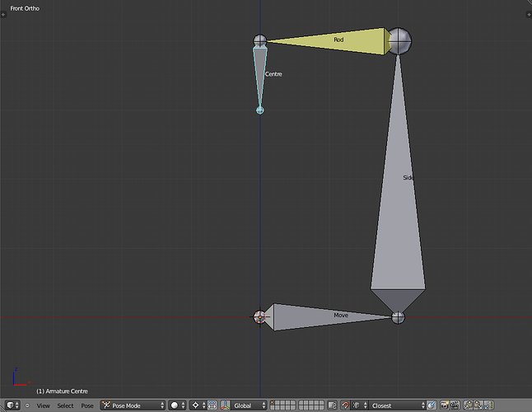532x412 pixels.
Task: Open the snap element type selector
Action: pos(359,405)
